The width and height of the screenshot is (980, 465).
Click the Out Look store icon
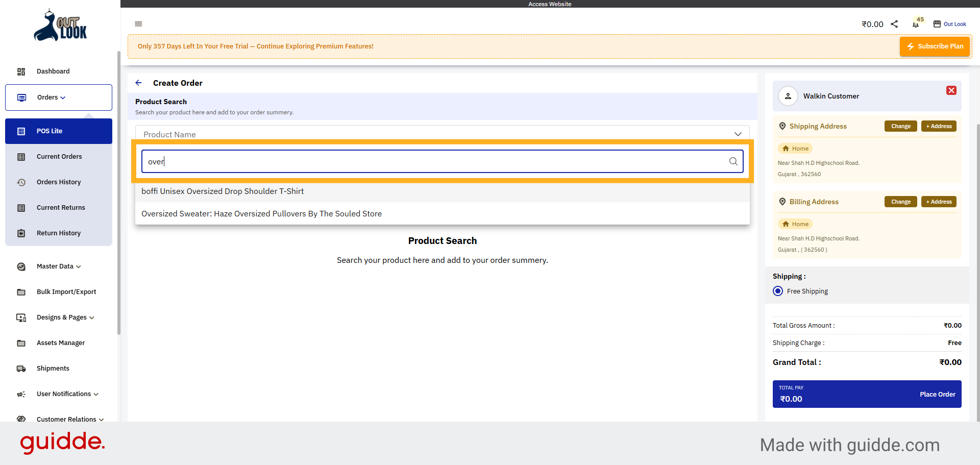point(937,23)
